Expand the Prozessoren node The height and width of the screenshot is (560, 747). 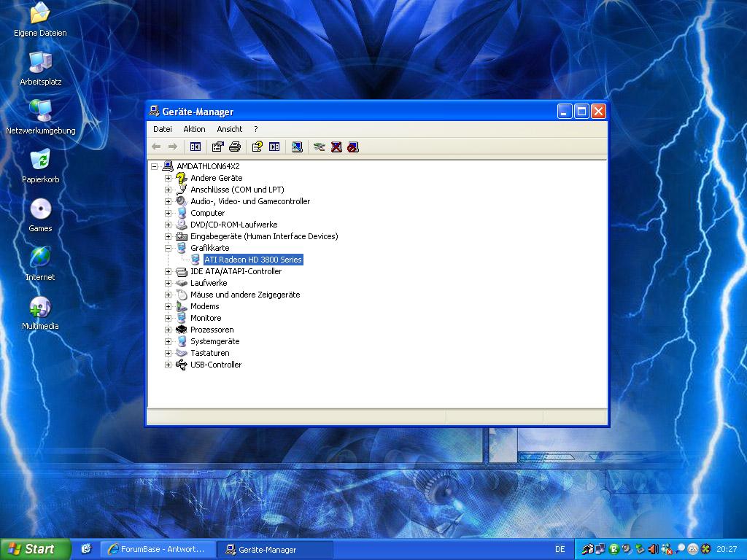[168, 330]
